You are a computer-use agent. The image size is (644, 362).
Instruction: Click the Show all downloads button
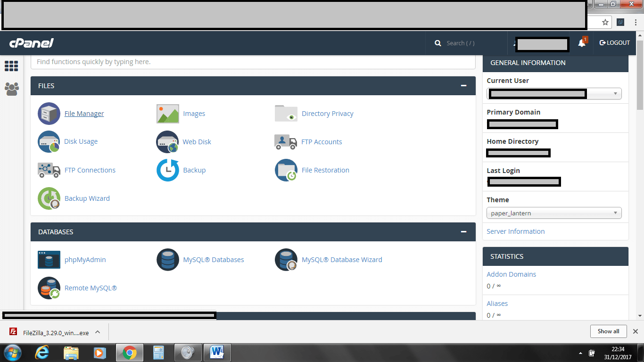[x=608, y=331]
